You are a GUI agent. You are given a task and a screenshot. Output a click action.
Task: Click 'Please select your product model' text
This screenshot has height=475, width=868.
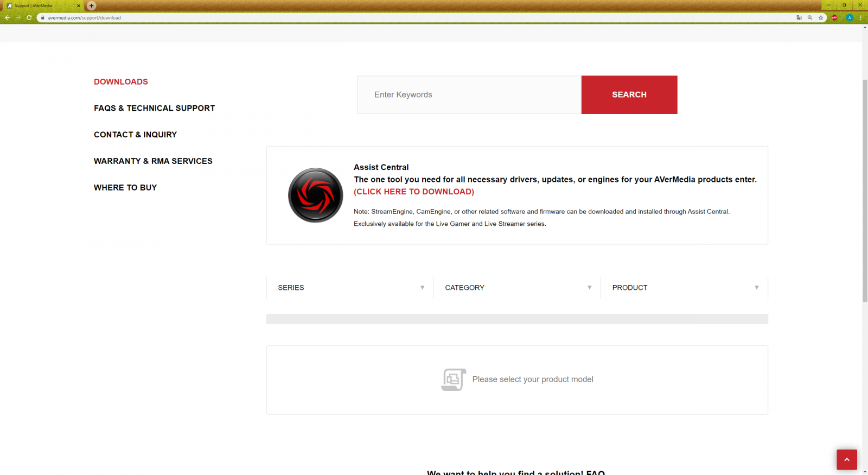[533, 379]
